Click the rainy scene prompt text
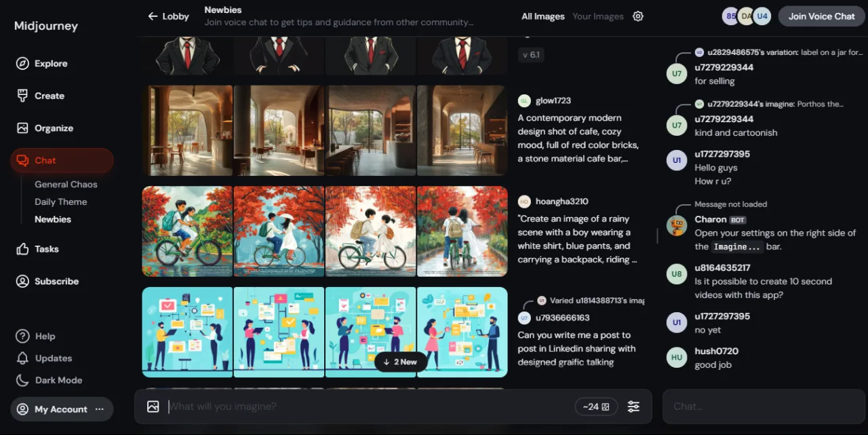 click(x=577, y=239)
